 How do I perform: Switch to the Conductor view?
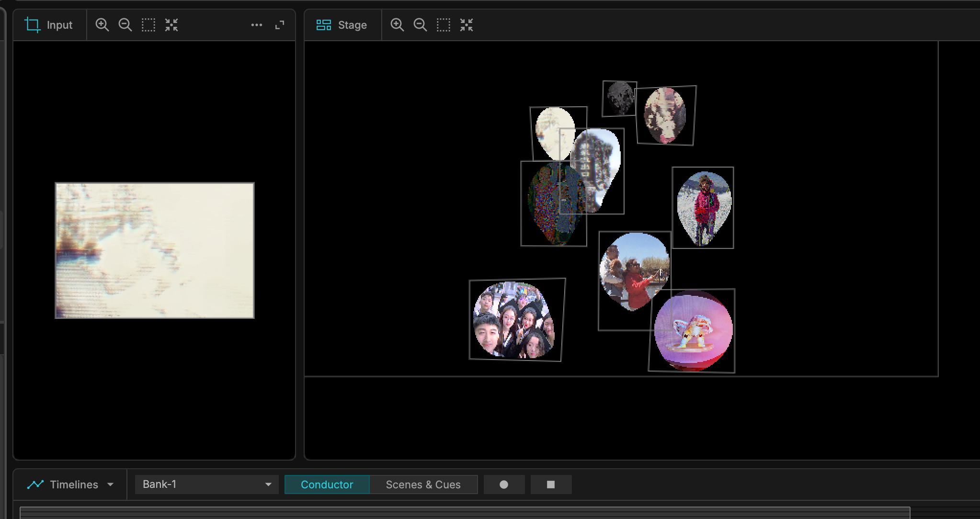coord(327,485)
